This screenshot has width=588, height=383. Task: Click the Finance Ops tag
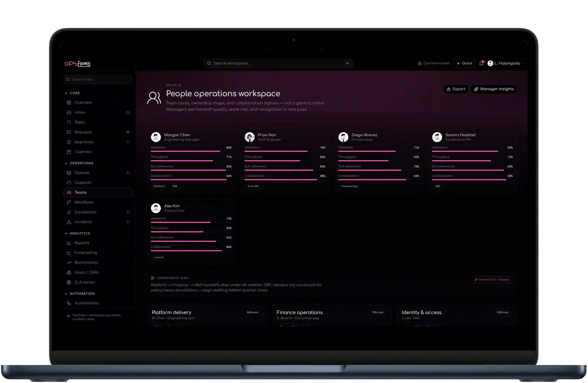tap(349, 186)
